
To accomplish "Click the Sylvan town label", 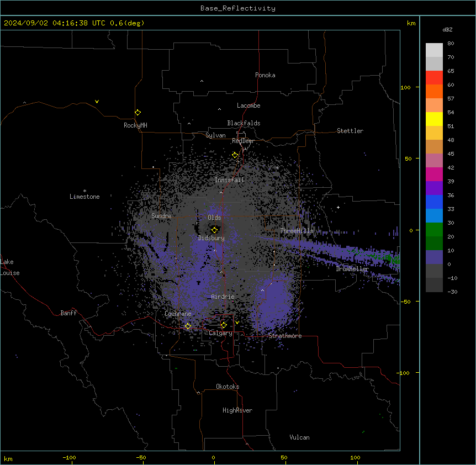I will [x=215, y=135].
